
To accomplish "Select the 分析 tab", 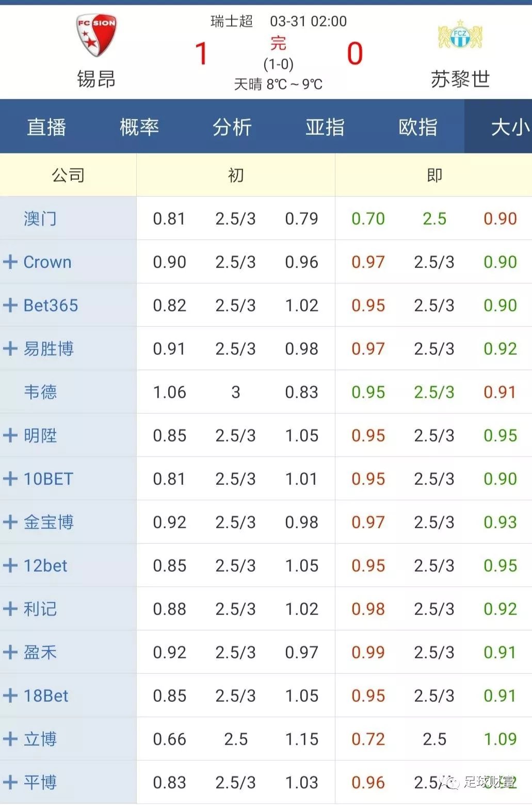I will tap(232, 127).
